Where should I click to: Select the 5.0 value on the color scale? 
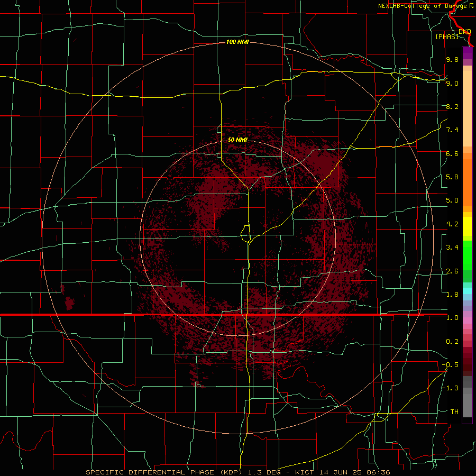click(x=452, y=200)
